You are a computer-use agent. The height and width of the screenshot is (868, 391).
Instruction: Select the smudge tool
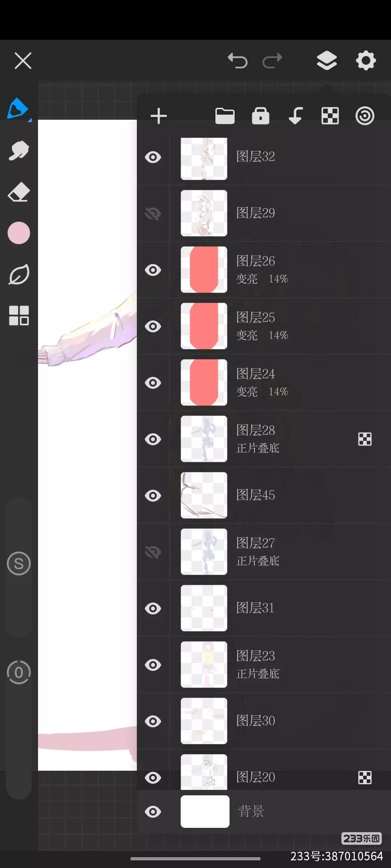tap(19, 150)
